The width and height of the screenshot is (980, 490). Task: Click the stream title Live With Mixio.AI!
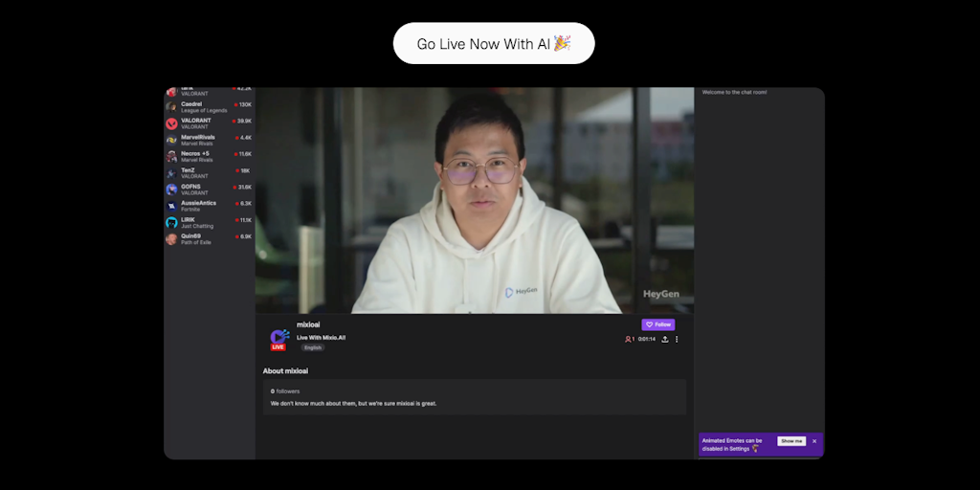[x=321, y=338]
